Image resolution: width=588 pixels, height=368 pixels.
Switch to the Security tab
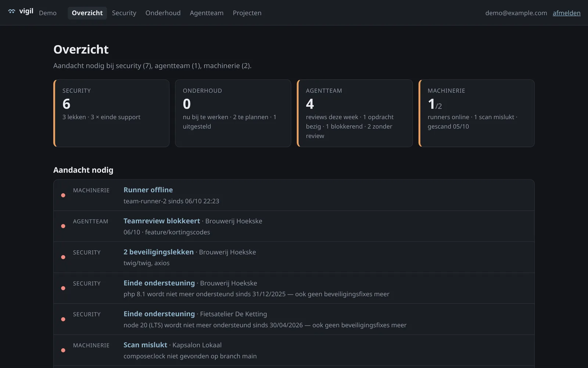click(x=124, y=13)
